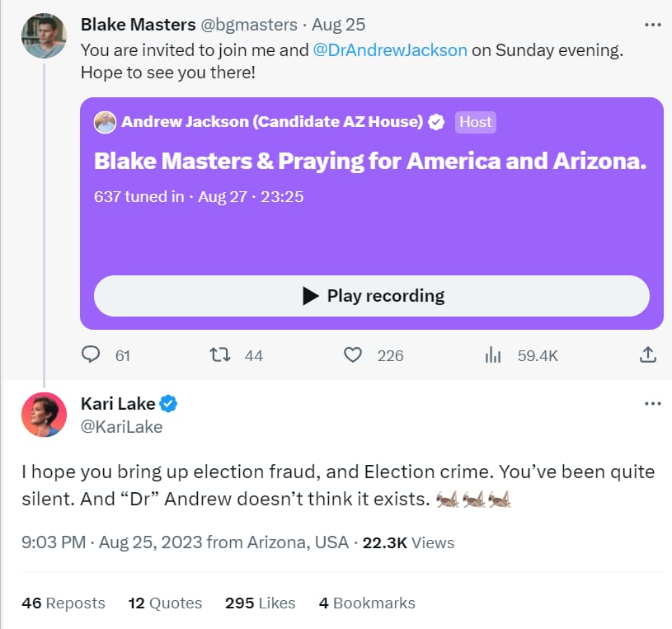Open the @KariLake handle link
The image size is (672, 629).
121,426
